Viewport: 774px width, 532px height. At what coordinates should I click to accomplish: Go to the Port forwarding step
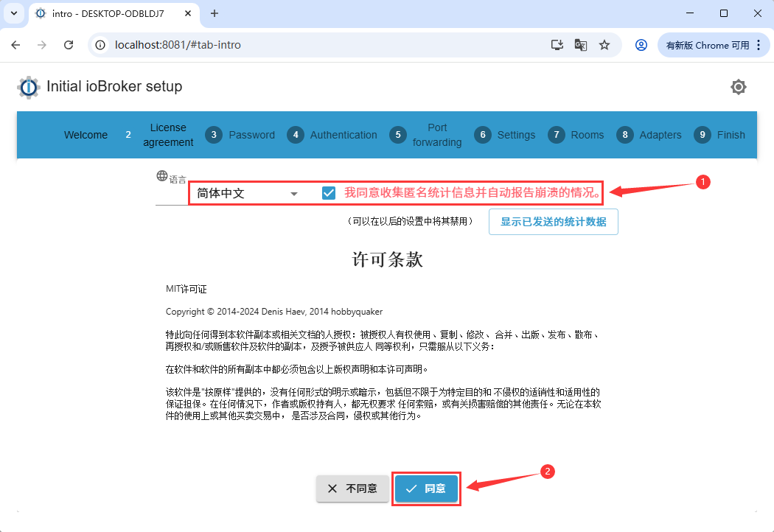point(426,135)
